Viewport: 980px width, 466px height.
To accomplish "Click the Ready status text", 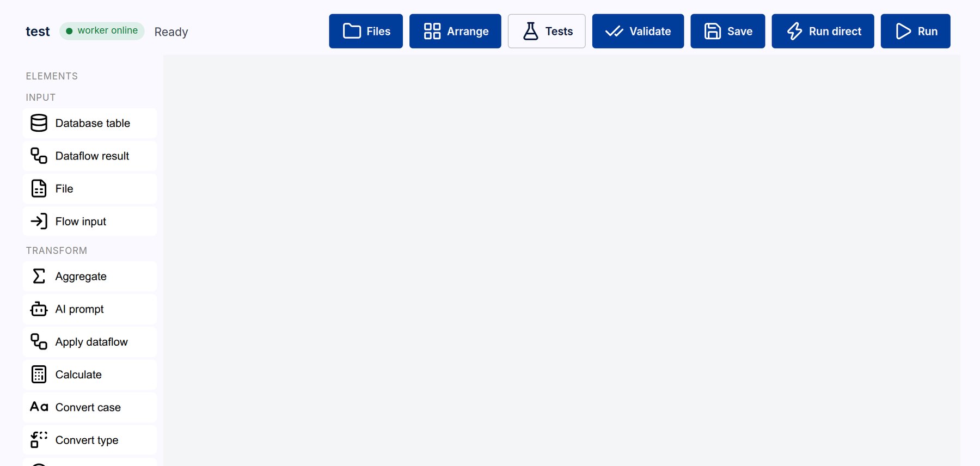I will pos(171,32).
